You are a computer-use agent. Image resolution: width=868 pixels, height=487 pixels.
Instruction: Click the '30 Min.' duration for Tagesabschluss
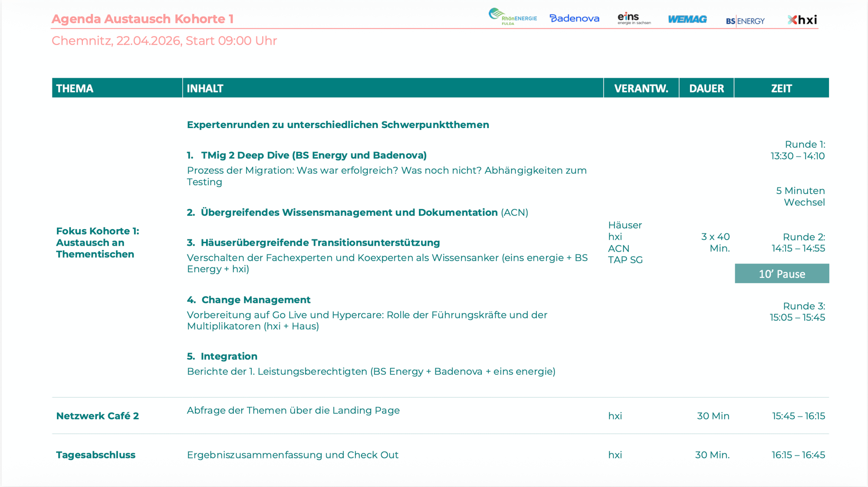(712, 455)
